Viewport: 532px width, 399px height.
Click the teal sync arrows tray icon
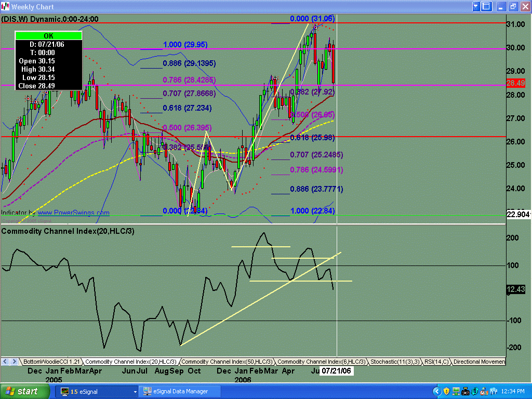[475, 392]
